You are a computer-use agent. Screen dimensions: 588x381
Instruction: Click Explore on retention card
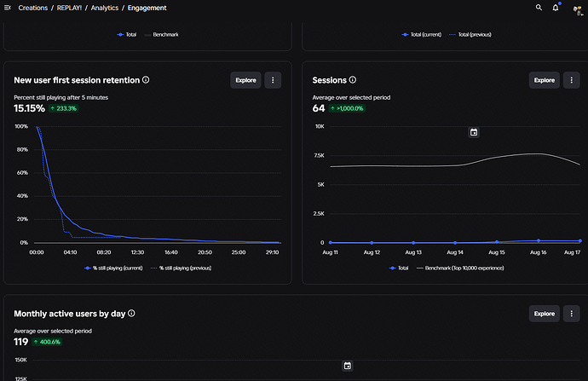(245, 80)
